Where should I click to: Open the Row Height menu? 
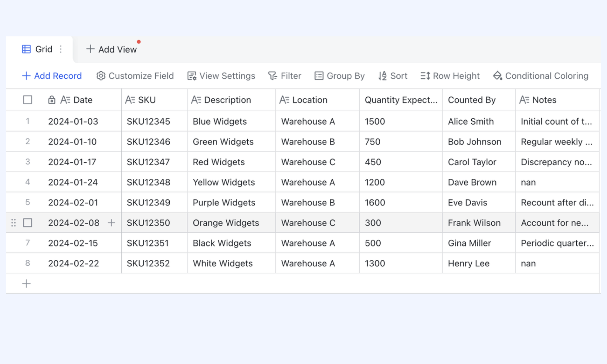click(450, 76)
